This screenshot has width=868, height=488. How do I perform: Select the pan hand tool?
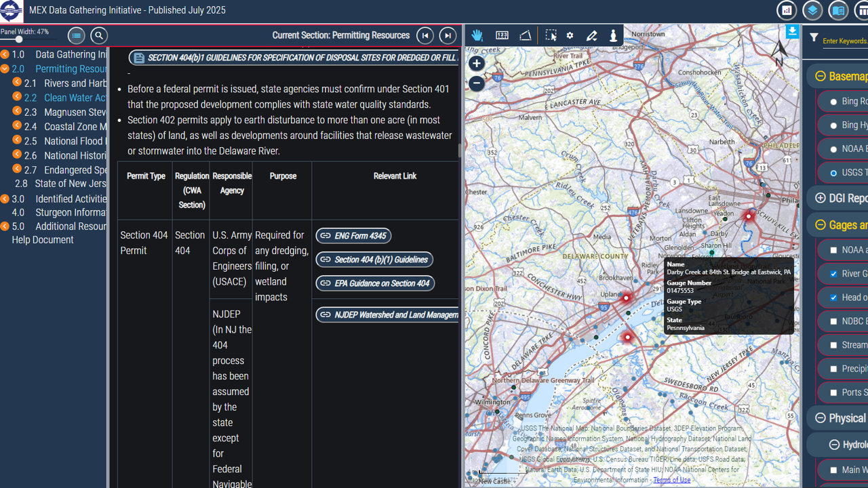[x=477, y=36]
